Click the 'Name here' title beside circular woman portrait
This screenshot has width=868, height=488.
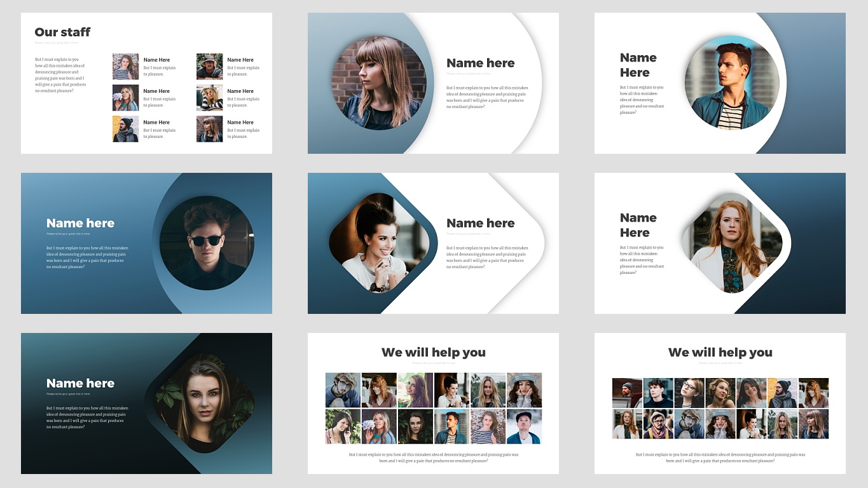(x=480, y=63)
